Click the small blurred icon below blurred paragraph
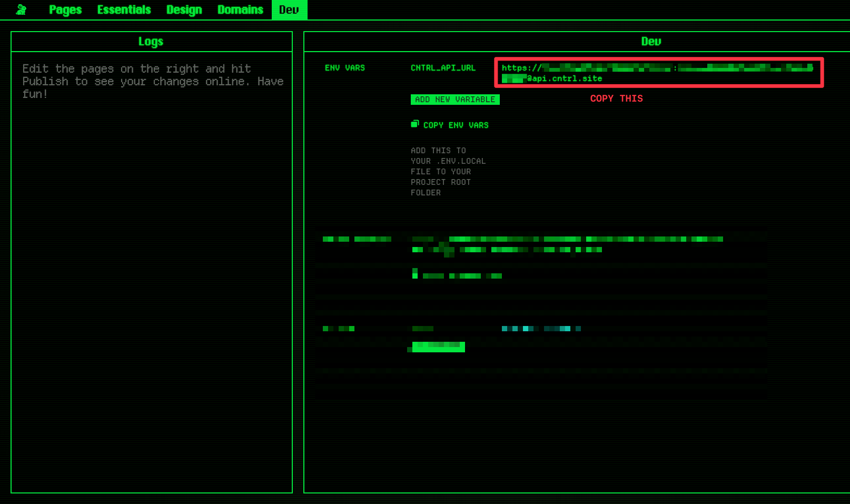Image resolution: width=850 pixels, height=504 pixels. click(415, 273)
